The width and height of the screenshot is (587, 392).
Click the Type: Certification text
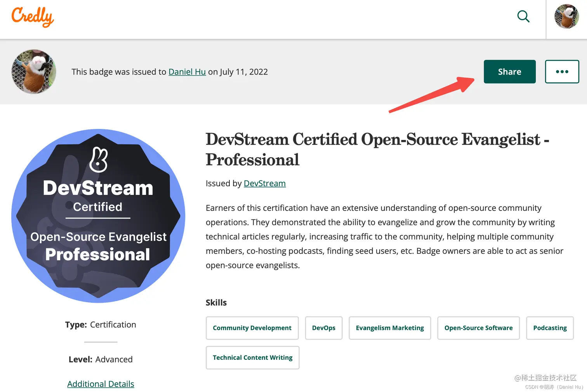click(x=101, y=324)
